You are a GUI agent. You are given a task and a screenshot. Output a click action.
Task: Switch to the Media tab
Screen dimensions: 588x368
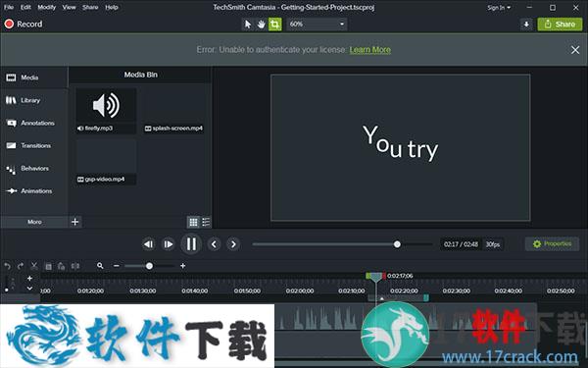point(34,78)
